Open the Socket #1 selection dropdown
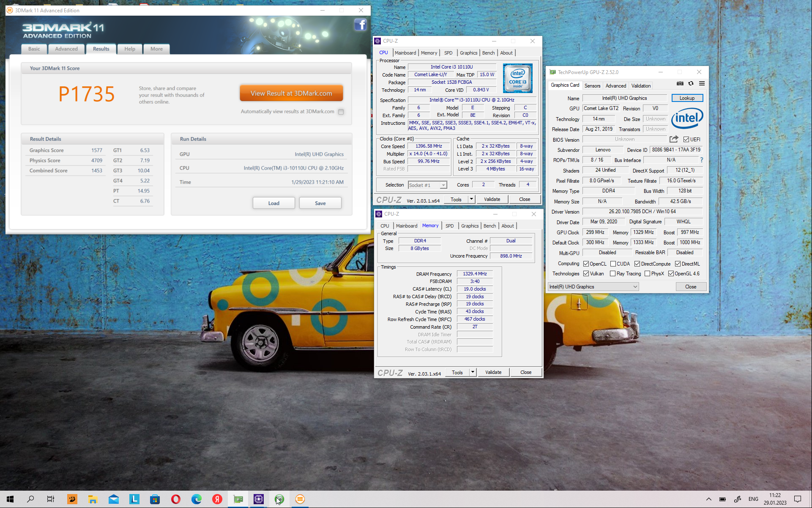Image resolution: width=812 pixels, height=508 pixels. pos(427,185)
